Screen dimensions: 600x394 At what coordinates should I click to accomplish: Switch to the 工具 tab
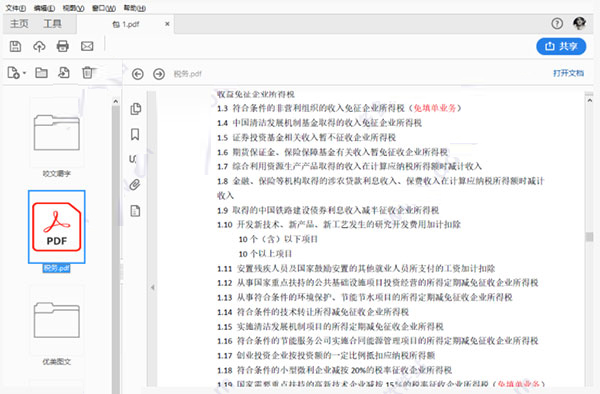tap(52, 24)
